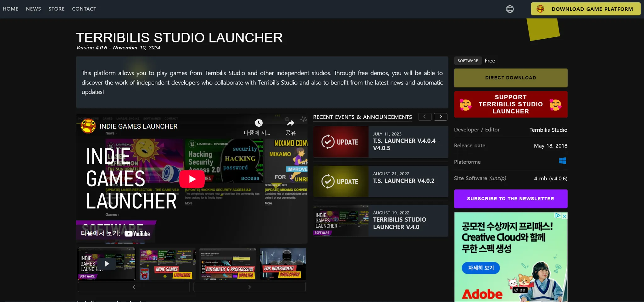Open the Contact menu item
644x302 pixels.
(x=84, y=9)
